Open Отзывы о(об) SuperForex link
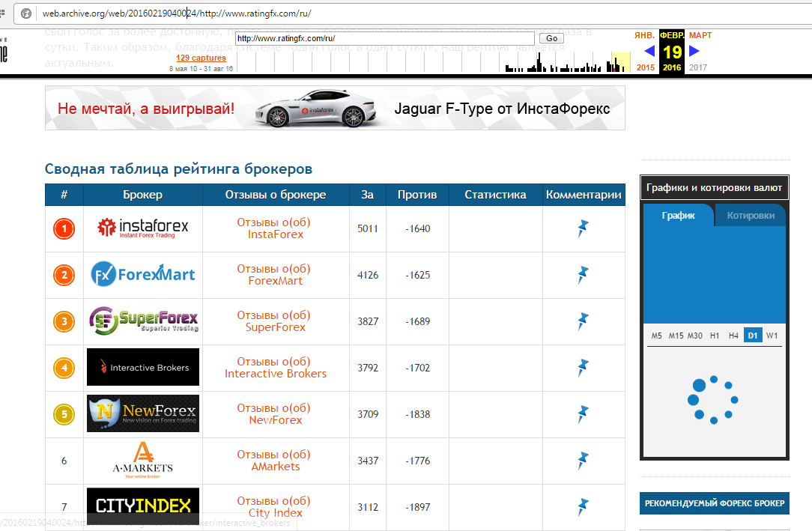The height and width of the screenshot is (531, 812). coord(274,321)
